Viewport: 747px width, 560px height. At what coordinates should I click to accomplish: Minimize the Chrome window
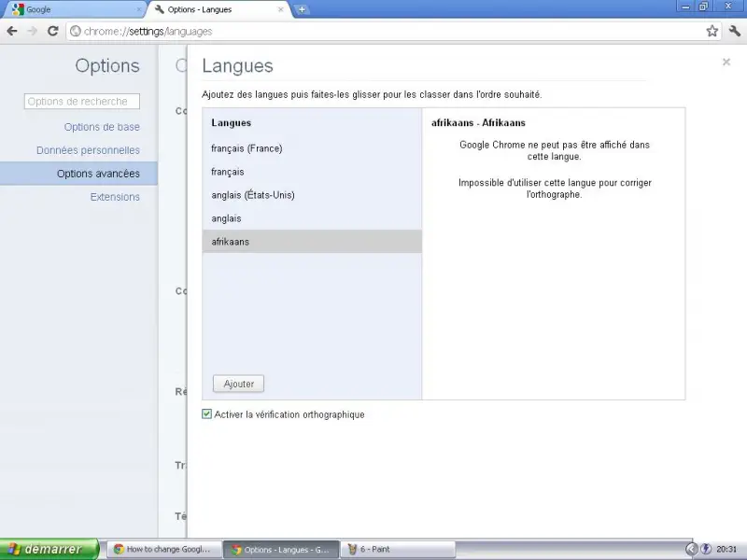tap(685, 7)
